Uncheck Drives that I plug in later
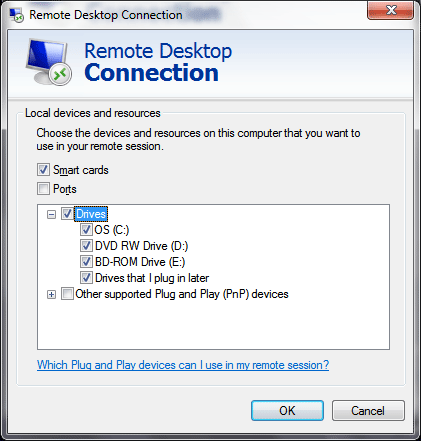Viewport: 421px width, 441px height. tap(86, 278)
